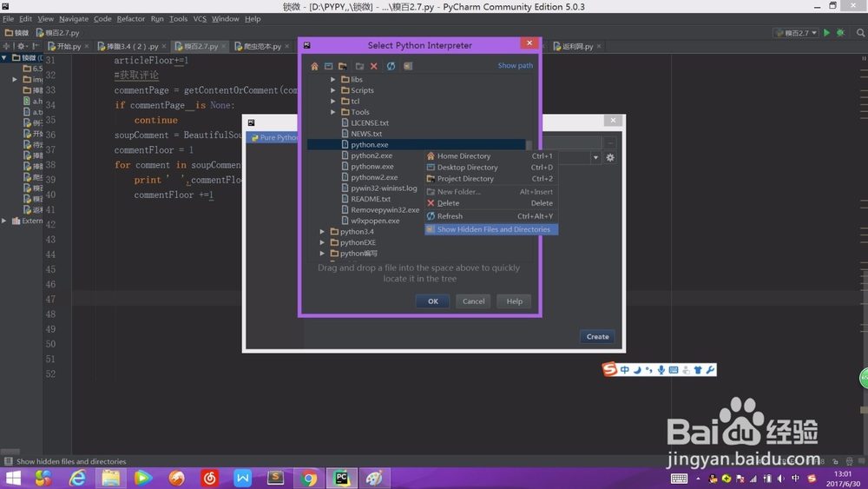Choose Project Directory in context menu

pos(491,178)
